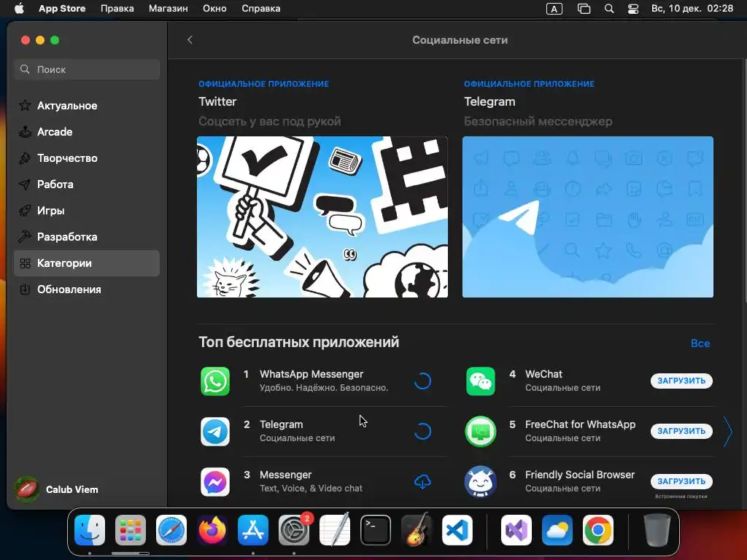This screenshot has height=560, width=747.
Task: Click the Messenger title text in list
Action: pyautogui.click(x=285, y=475)
